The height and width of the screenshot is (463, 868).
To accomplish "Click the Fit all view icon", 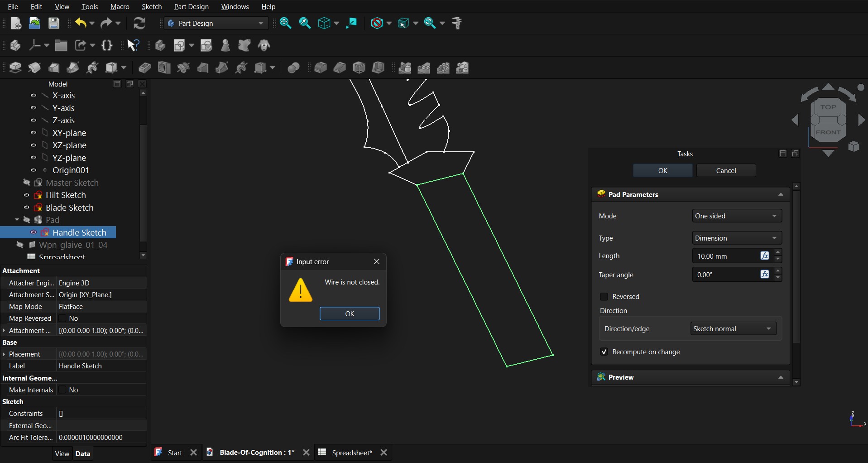I will pos(286,23).
